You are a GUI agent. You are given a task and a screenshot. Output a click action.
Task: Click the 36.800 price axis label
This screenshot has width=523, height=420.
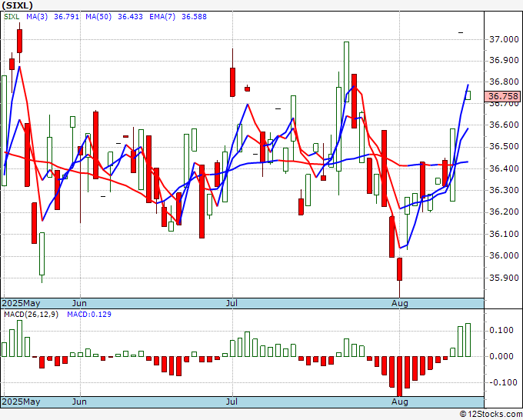tap(504, 82)
